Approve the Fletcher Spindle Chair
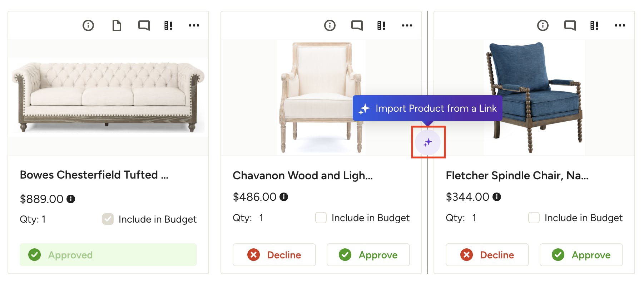Screen dimensions: 644x282 (581, 255)
